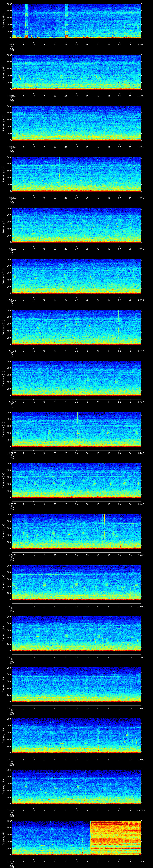Click the '57:00' end time label
The width and height of the screenshot is (153, 868).
click(x=141, y=657)
